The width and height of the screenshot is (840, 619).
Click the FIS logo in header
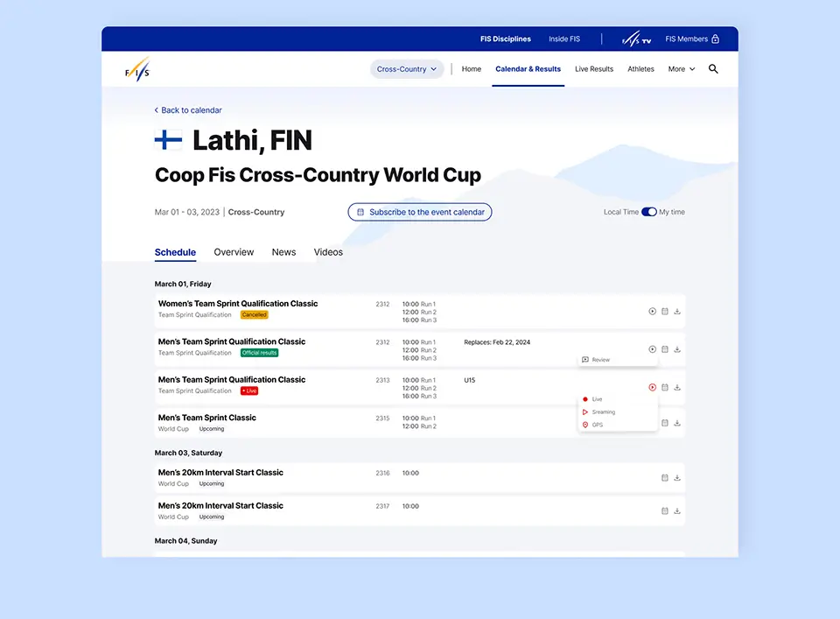click(137, 70)
